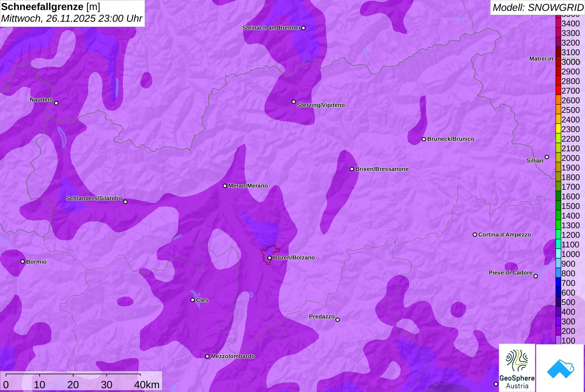Click the 'Bozen/Bolzano' label text
585x392 pixels.
pyautogui.click(x=294, y=257)
